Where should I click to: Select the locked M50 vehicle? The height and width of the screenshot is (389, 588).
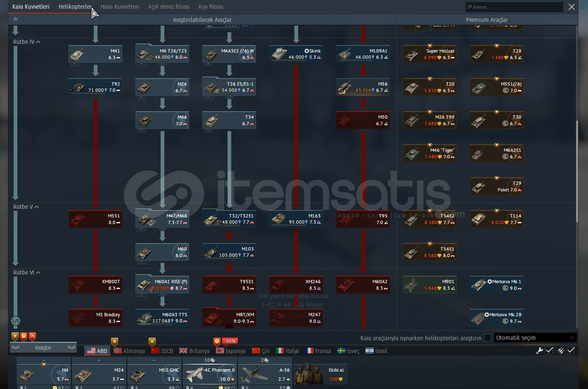363,120
